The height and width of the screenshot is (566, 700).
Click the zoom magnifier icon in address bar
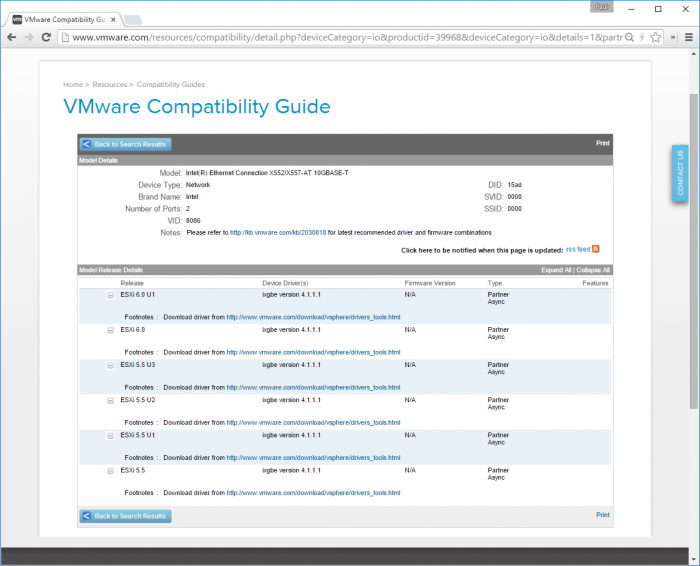pos(629,37)
